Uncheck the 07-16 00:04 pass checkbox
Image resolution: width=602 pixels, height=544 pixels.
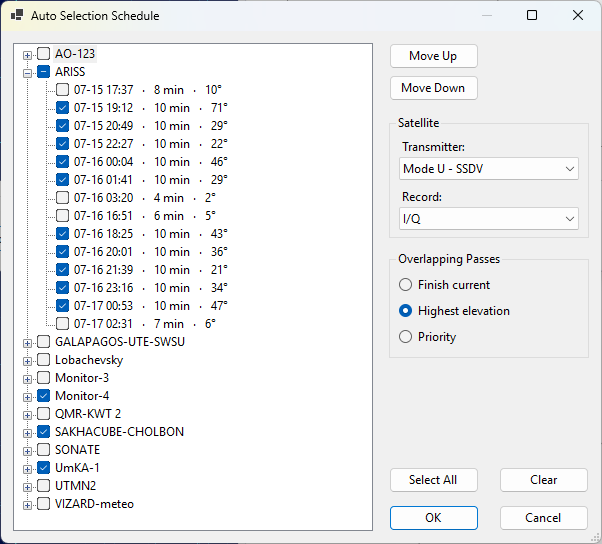point(63,162)
